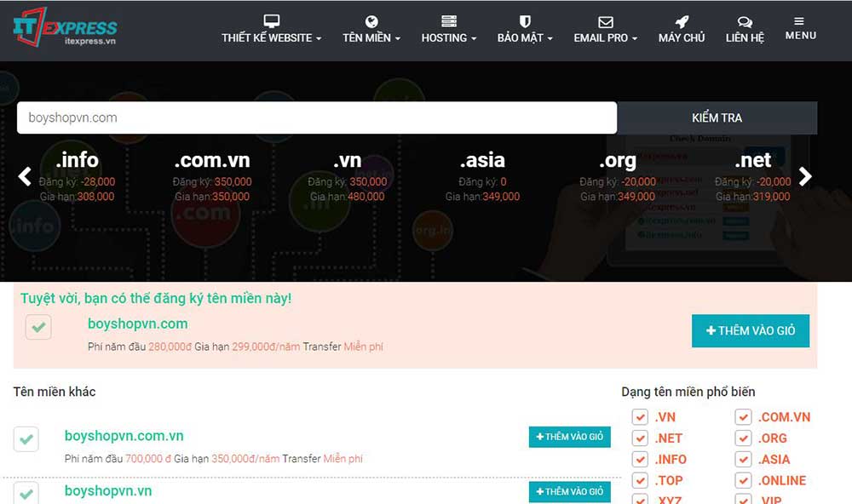Open Máy Chủ via rocket icon
The height and width of the screenshot is (504, 852).
point(682,21)
